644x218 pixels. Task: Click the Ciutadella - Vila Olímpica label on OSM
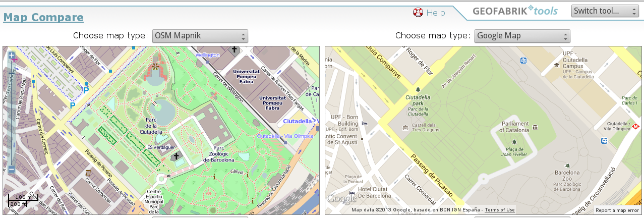285,136
